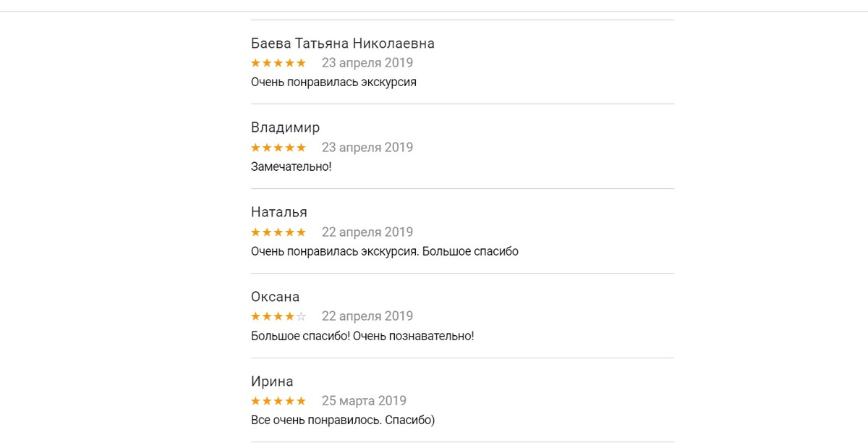Click the reviewer name Наталья
The height and width of the screenshot is (443, 868).
(x=278, y=212)
